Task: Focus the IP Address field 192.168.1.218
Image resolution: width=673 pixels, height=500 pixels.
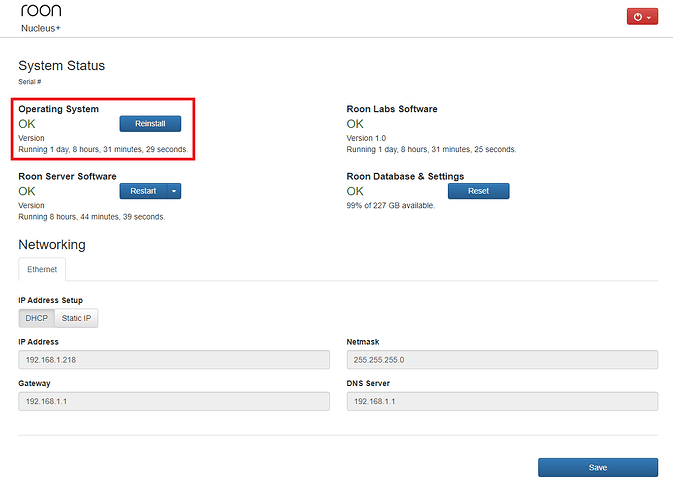Action: 174,360
